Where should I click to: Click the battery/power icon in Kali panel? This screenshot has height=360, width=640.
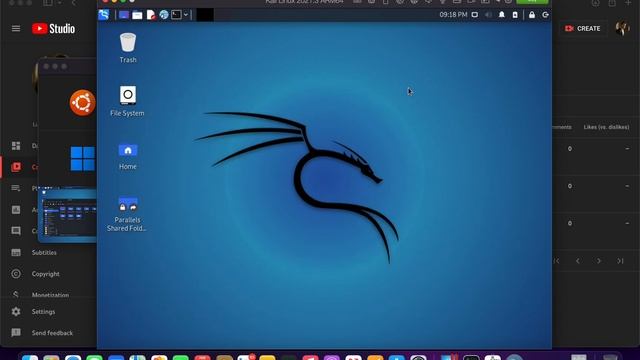point(515,15)
